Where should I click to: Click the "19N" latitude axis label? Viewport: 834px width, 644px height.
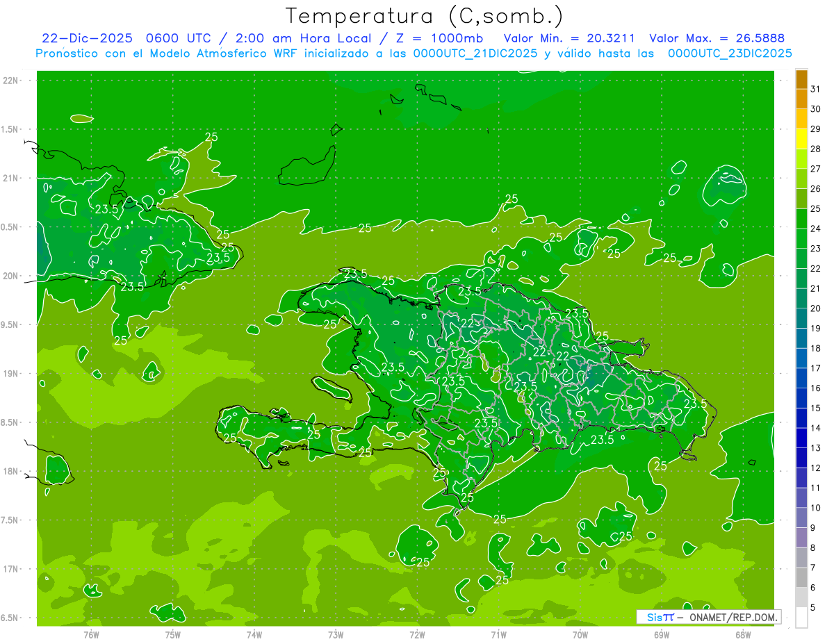pos(10,374)
